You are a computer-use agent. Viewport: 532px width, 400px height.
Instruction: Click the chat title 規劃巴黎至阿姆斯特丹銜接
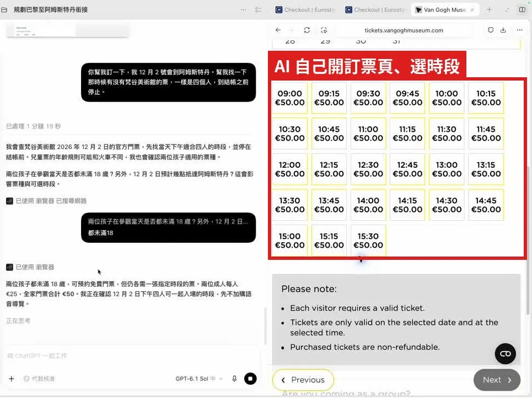pos(51,10)
